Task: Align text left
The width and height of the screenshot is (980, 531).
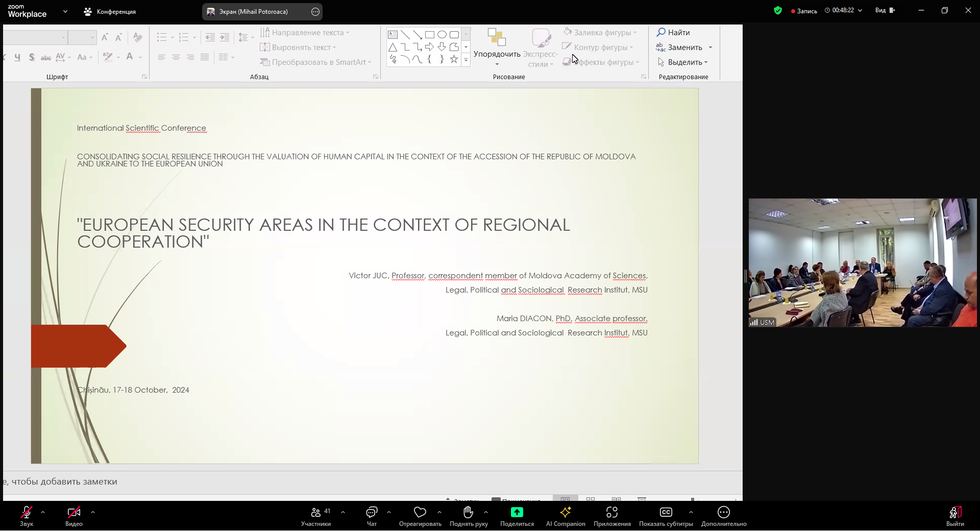Action: 162,57
